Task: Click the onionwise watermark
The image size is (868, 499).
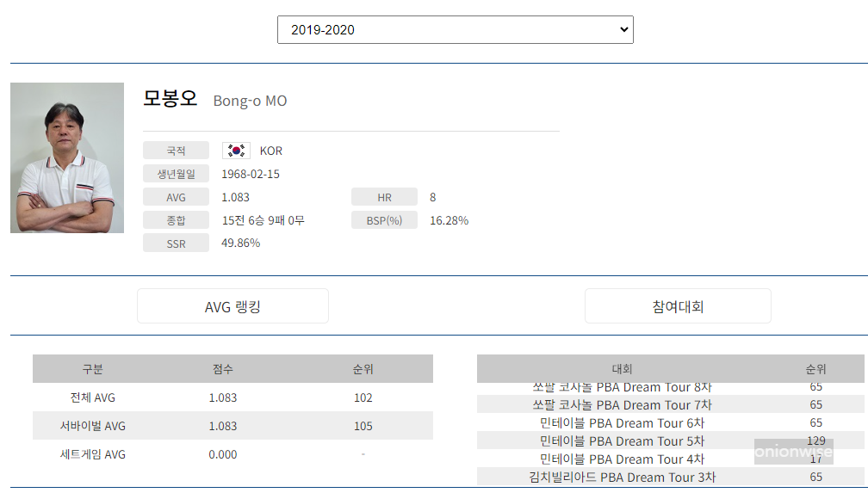Action: tap(793, 451)
